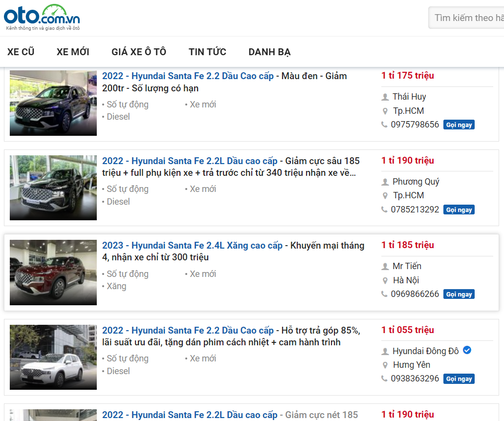Viewport: 504px width, 421px height.
Task: Click the oto.com.vn logo
Action: pos(42,18)
